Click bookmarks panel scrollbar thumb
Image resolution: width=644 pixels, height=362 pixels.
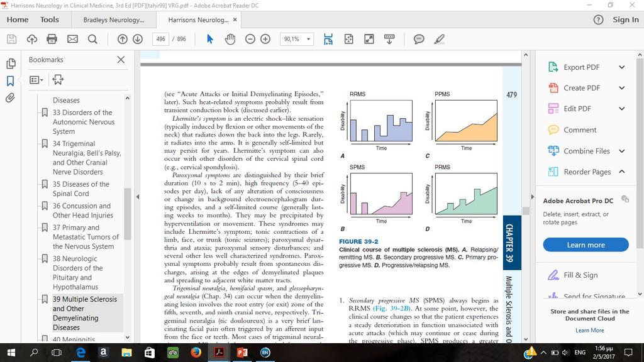click(x=127, y=214)
